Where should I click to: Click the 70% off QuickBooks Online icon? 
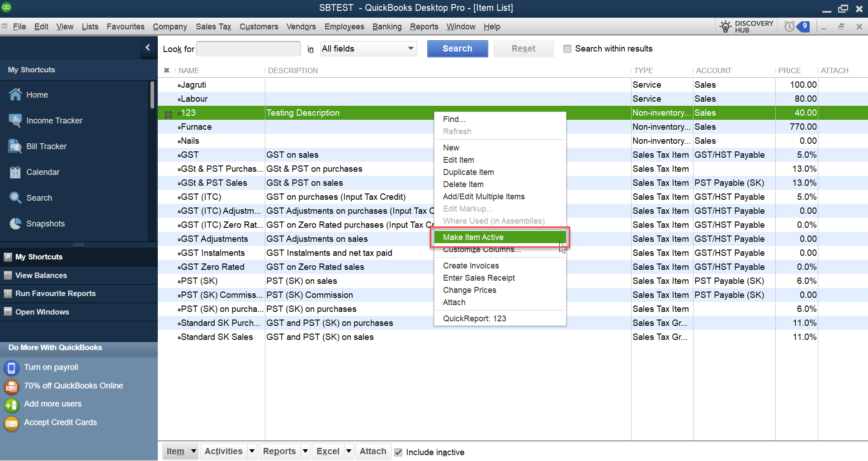[x=11, y=386]
